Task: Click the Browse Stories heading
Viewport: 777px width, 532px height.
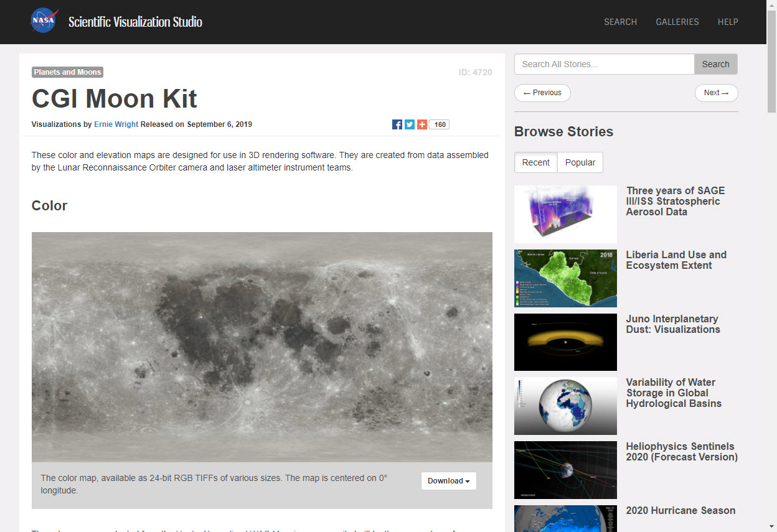Action: tap(563, 132)
